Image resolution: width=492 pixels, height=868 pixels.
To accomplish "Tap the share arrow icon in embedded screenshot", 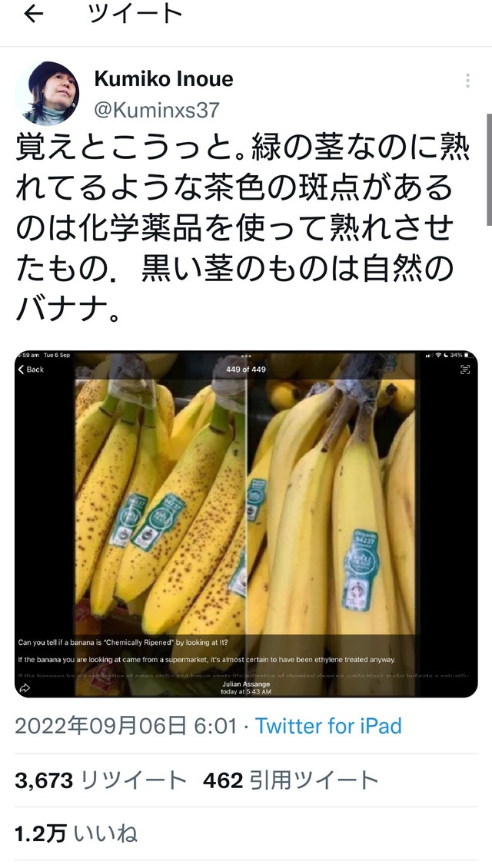I will pos(25,688).
